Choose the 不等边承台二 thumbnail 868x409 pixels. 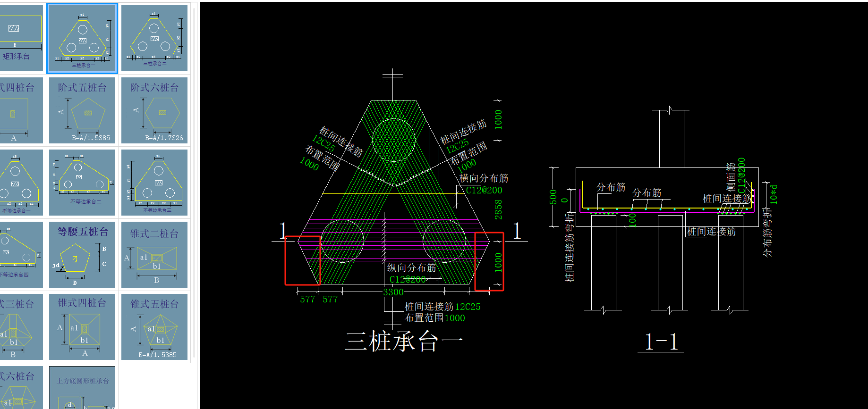click(x=82, y=183)
